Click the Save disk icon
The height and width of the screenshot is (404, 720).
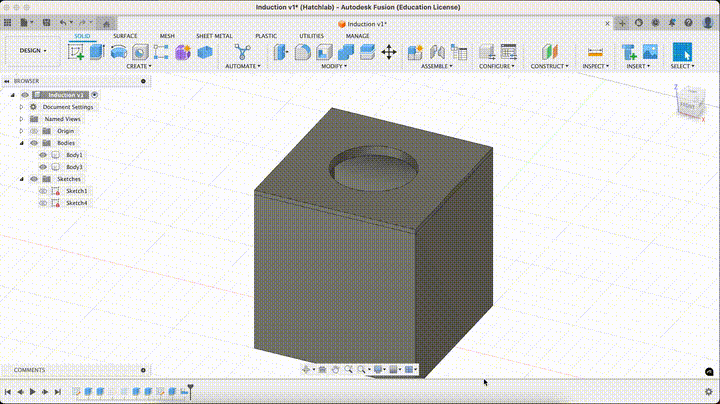click(46, 22)
